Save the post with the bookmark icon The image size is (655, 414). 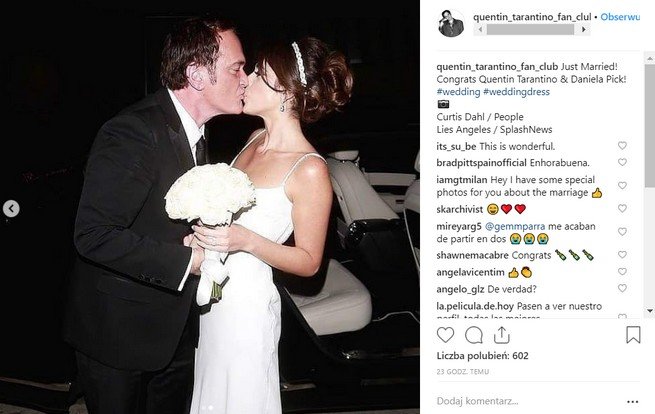coord(633,335)
